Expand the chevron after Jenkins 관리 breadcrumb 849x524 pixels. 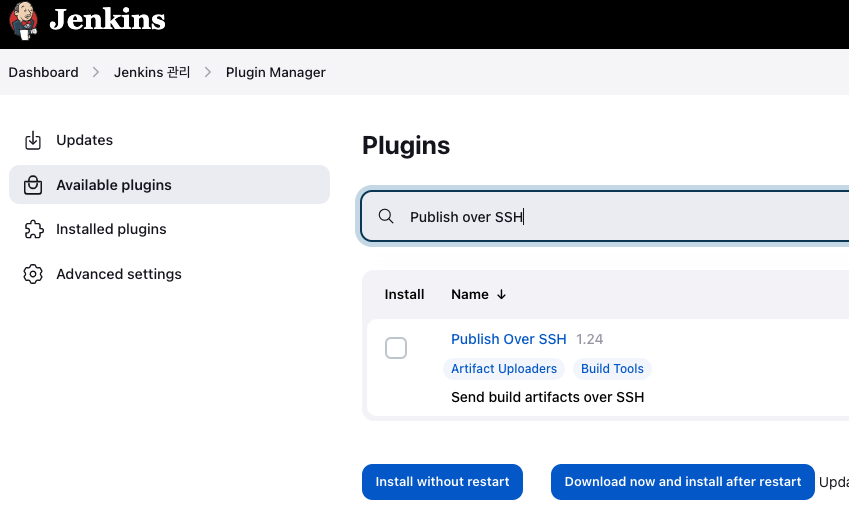point(208,72)
